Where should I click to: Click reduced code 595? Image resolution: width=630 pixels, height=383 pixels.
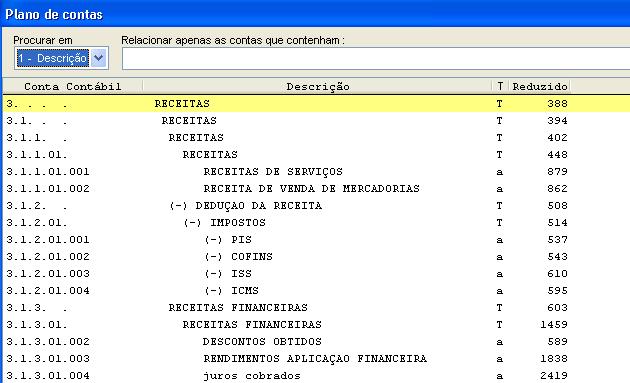point(557,291)
